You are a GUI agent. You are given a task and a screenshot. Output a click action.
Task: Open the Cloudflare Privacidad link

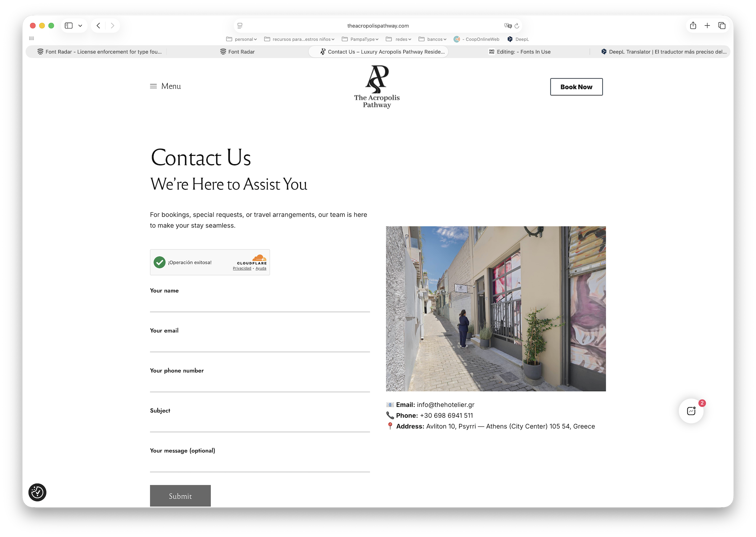242,268
